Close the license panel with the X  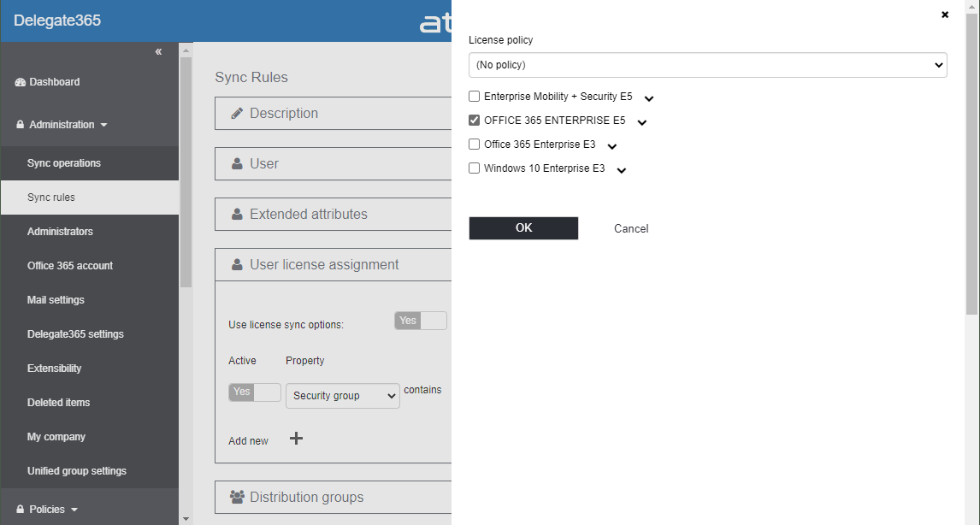click(x=945, y=15)
